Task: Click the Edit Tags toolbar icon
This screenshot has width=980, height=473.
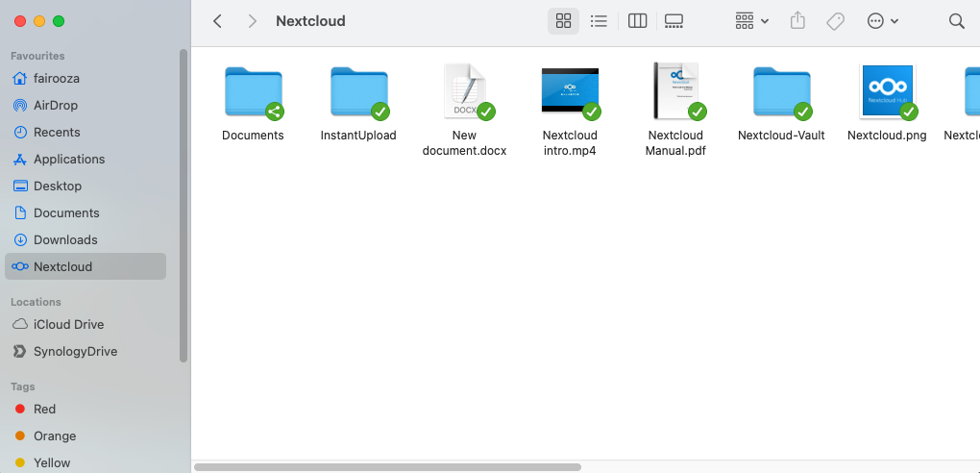Action: pos(835,21)
